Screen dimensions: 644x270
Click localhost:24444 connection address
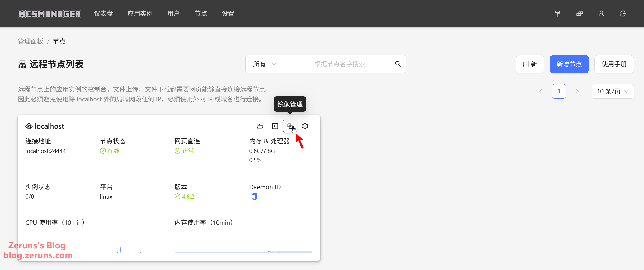[45, 151]
